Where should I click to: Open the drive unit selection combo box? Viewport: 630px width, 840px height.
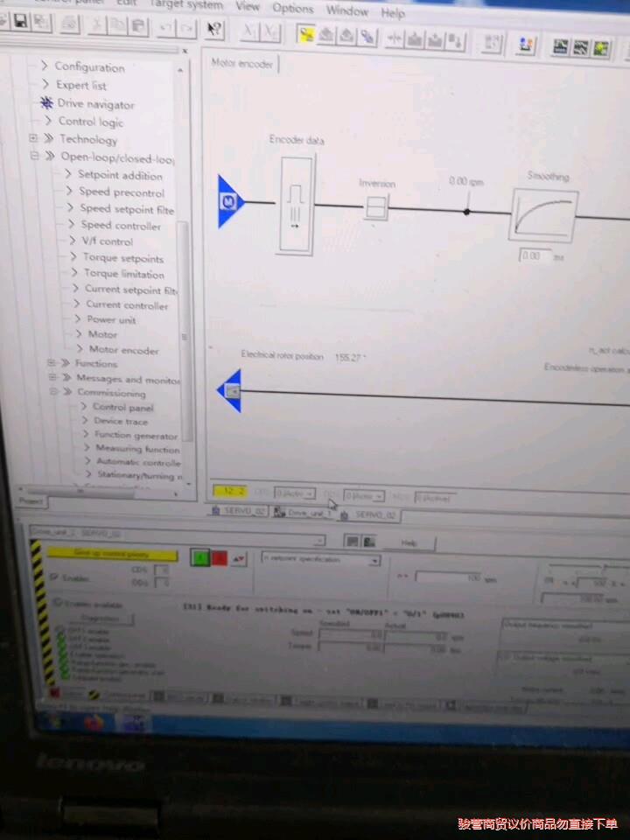click(x=178, y=535)
